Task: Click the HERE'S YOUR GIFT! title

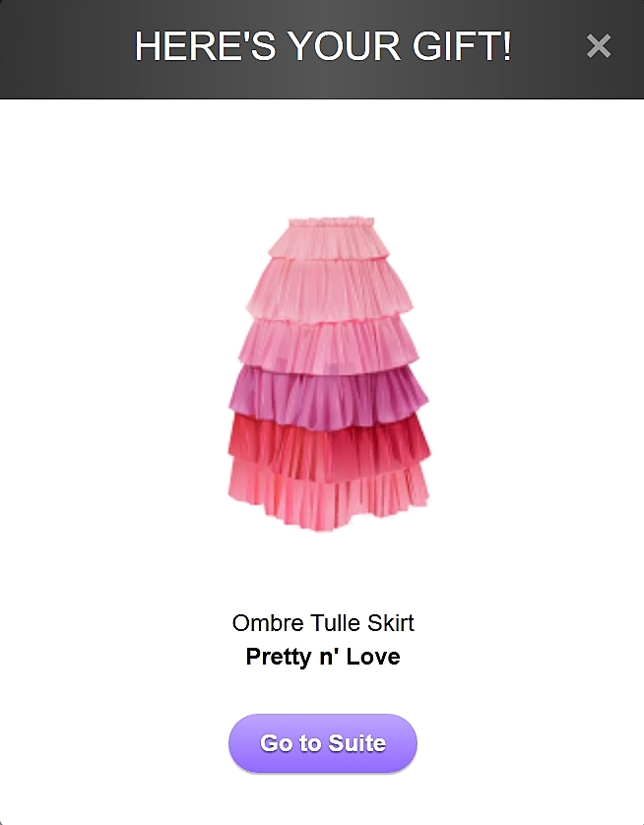Action: (323, 45)
